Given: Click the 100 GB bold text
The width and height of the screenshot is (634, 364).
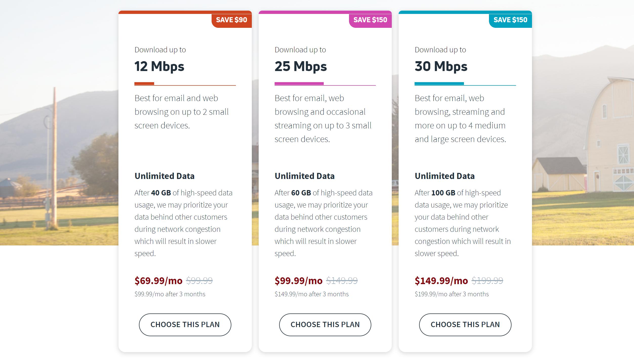Looking at the screenshot, I should pos(443,193).
